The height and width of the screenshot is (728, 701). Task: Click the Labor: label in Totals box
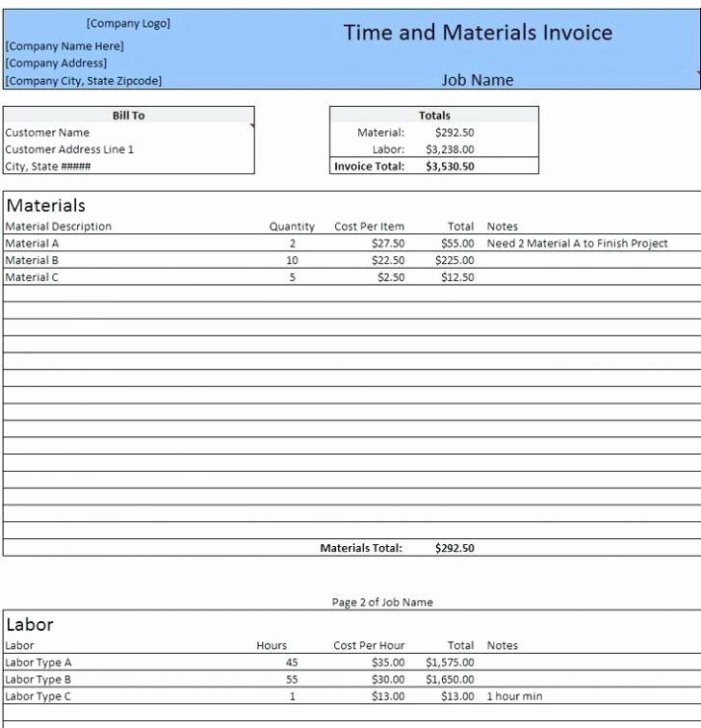388,149
